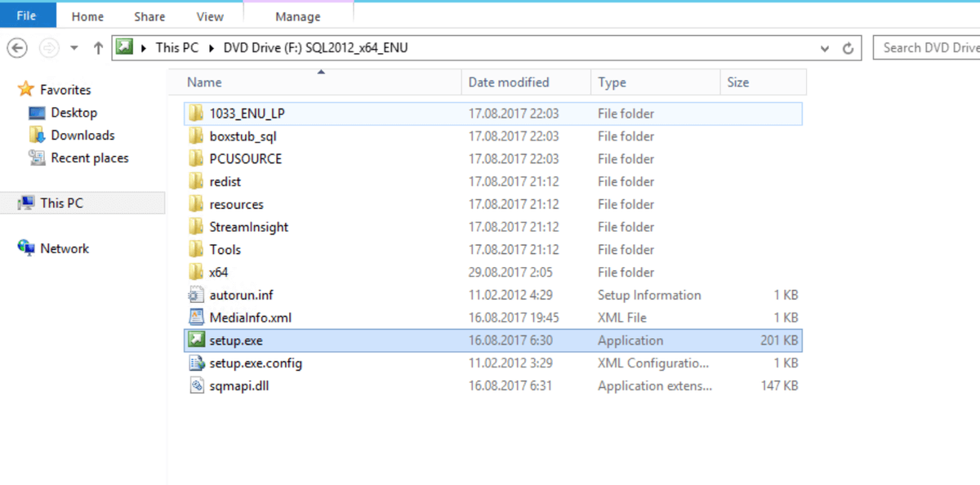Go back with the Back arrow
980x485 pixels.
coord(17,47)
